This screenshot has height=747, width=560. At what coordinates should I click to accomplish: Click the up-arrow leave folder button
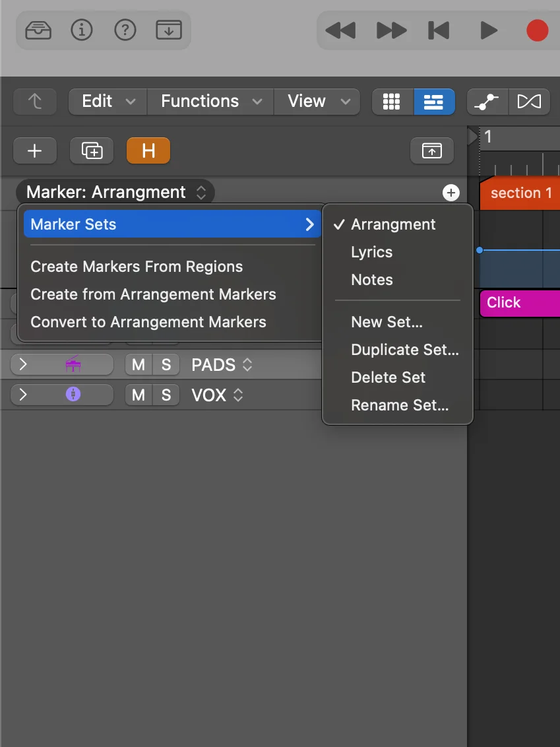pyautogui.click(x=35, y=102)
